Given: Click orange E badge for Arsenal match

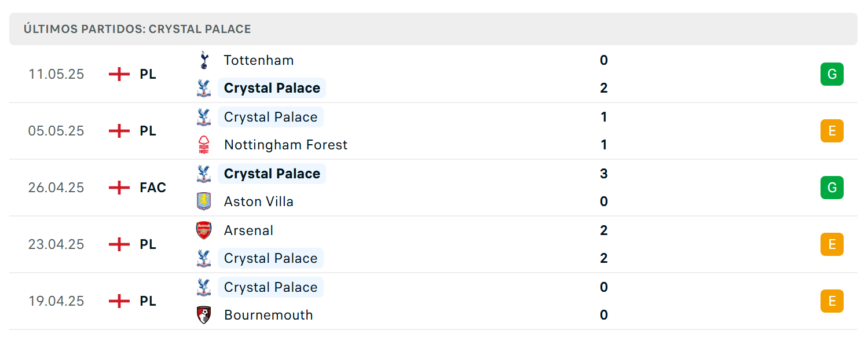Looking at the screenshot, I should tap(832, 244).
